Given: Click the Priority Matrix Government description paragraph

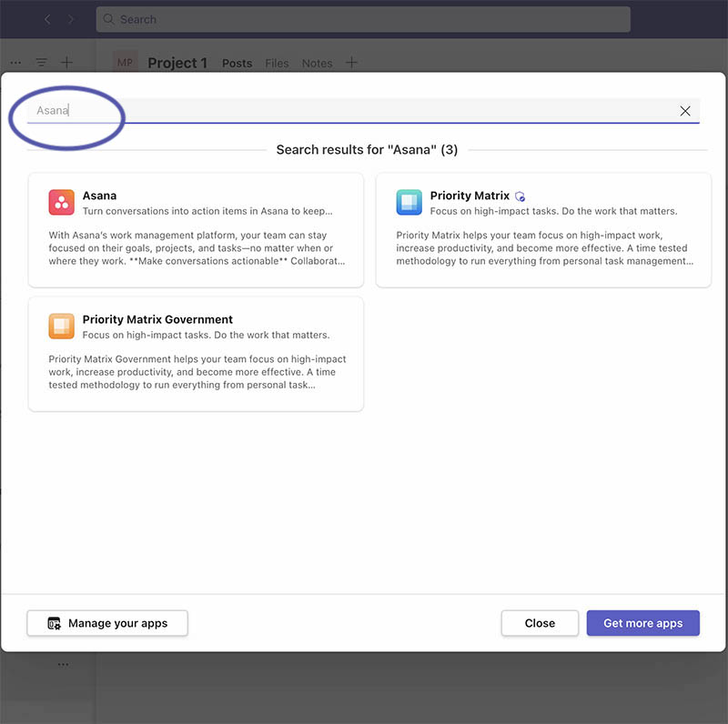Looking at the screenshot, I should pos(197,372).
